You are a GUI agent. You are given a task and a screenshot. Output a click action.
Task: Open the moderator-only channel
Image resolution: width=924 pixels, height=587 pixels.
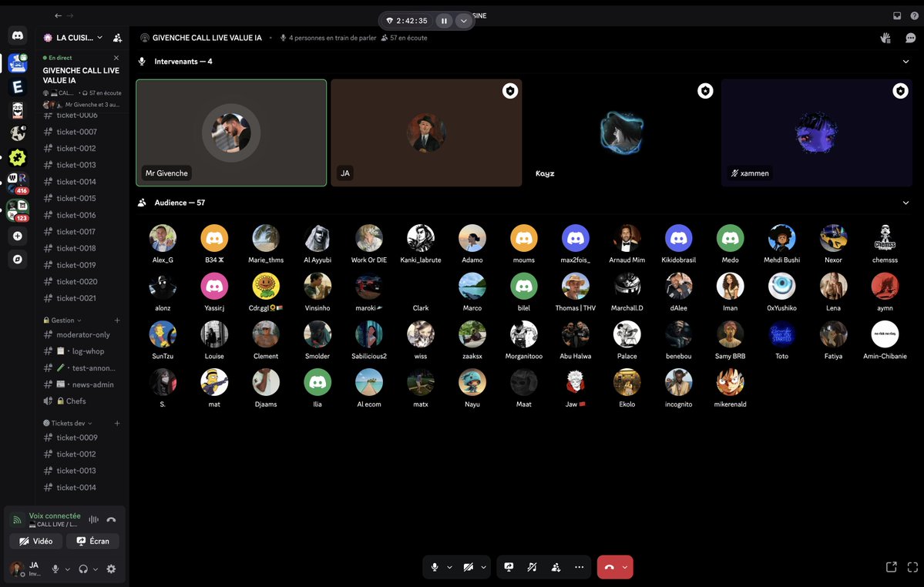(x=82, y=334)
